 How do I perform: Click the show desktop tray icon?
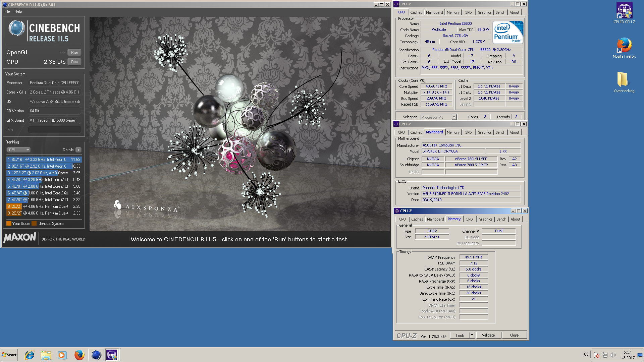click(x=640, y=355)
